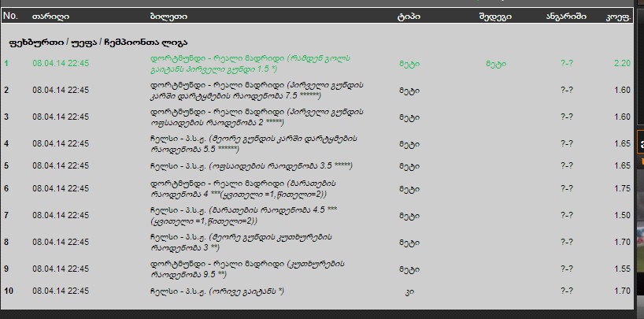The width and height of the screenshot is (644, 319).
Task: Click the 'ბილეთი' column header
Action: click(x=168, y=17)
